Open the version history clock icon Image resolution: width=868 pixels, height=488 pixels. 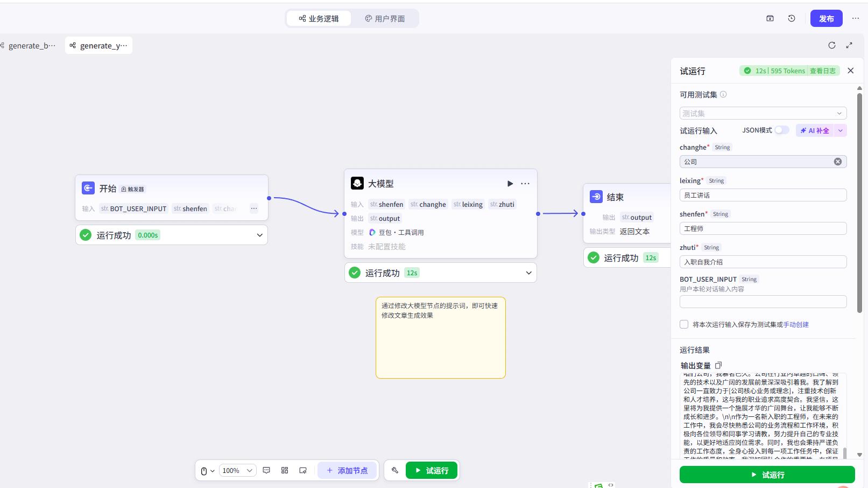point(791,18)
